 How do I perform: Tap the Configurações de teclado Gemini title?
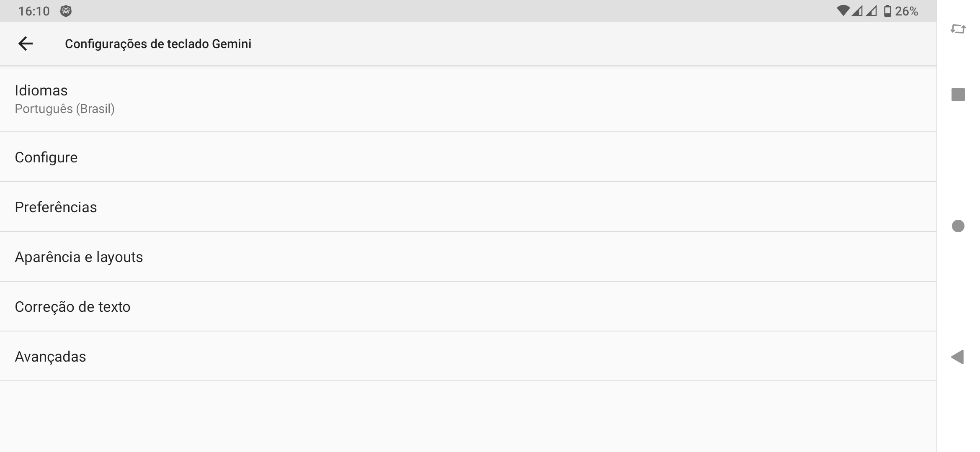pyautogui.click(x=158, y=44)
